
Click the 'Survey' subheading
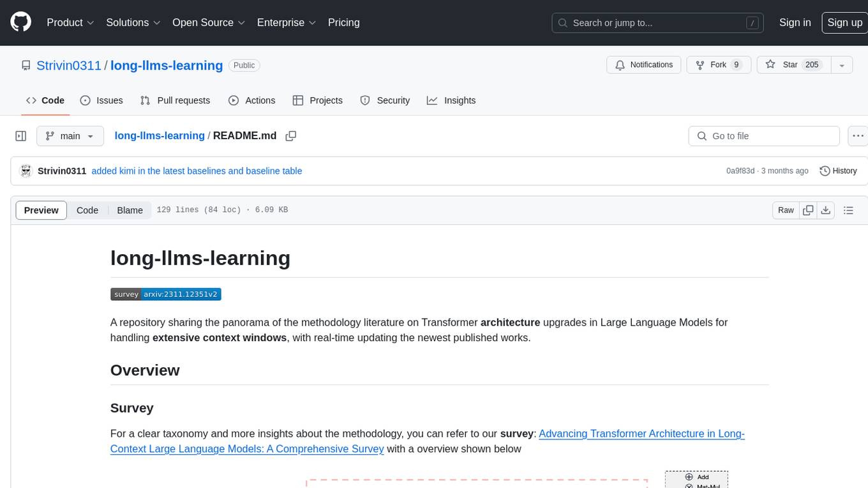(x=132, y=408)
